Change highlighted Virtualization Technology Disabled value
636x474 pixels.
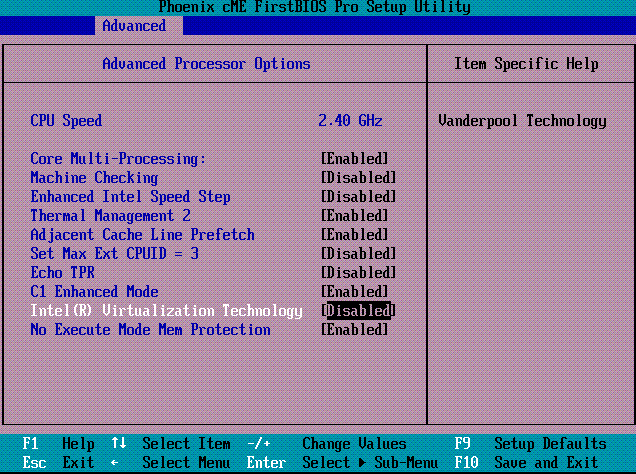pyautogui.click(x=359, y=311)
